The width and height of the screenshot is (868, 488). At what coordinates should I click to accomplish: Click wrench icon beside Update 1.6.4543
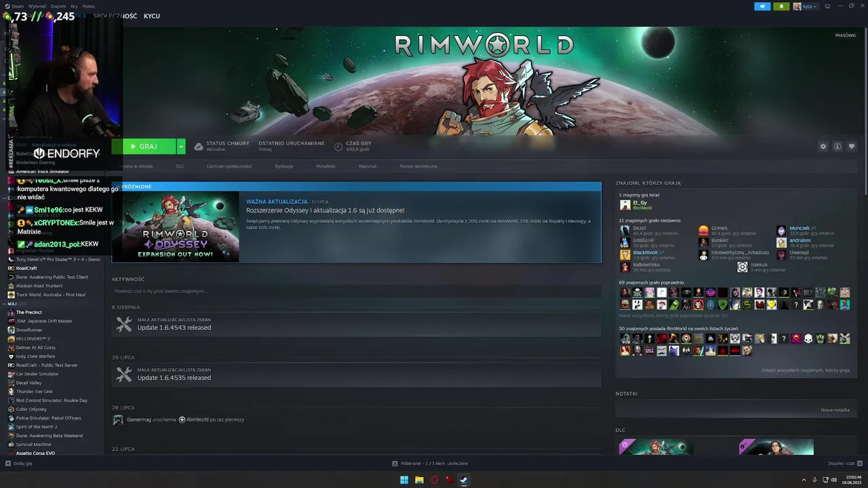(123, 324)
